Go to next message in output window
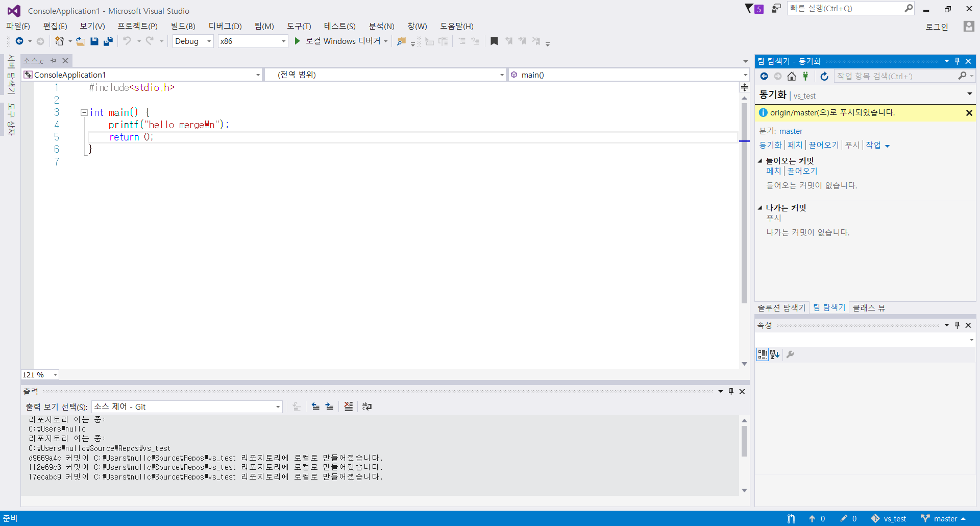The width and height of the screenshot is (980, 526). [x=330, y=407]
